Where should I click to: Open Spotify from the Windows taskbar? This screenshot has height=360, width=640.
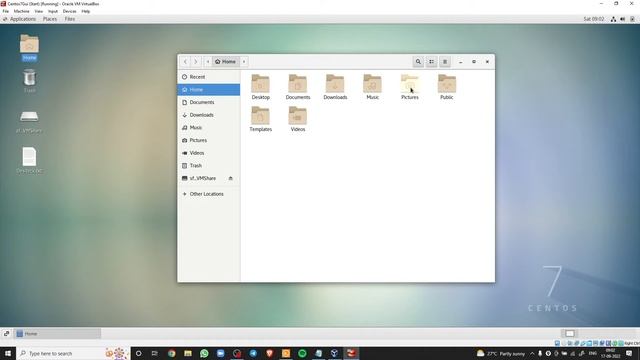(x=302, y=353)
